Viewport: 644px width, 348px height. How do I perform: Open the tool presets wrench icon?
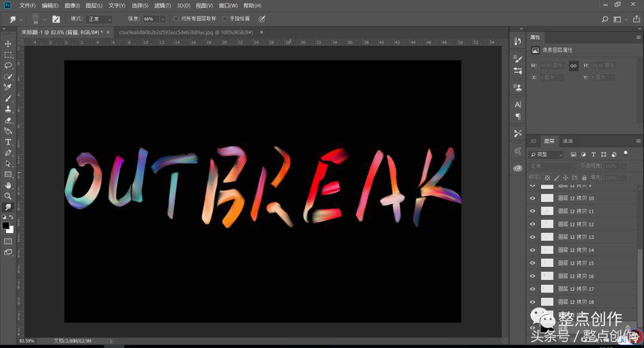[518, 133]
